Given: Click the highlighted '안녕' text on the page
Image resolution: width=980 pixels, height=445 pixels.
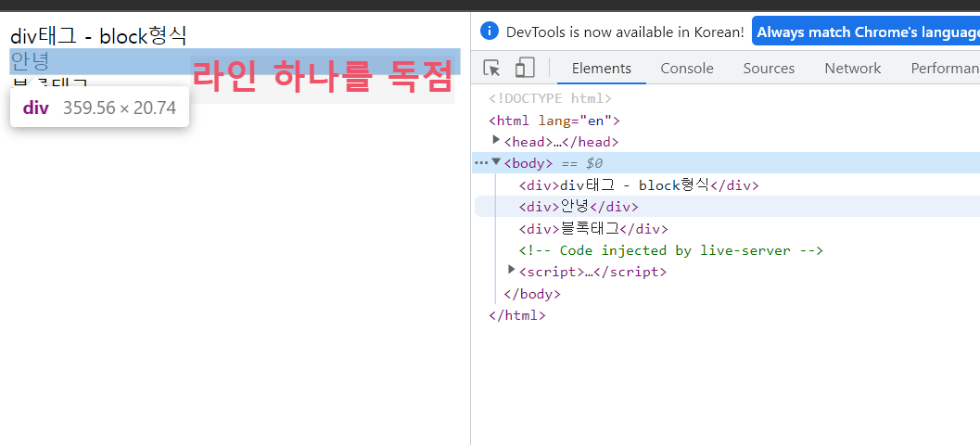Looking at the screenshot, I should (30, 61).
